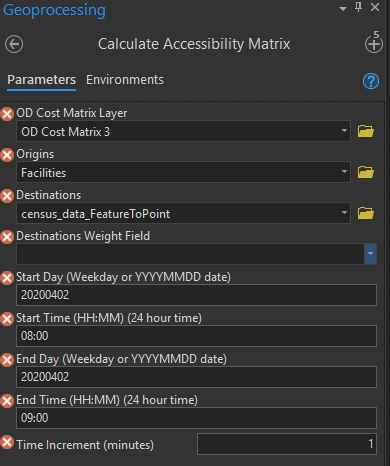390x466 pixels.
Task: Go back using the back arrow icon
Action: 14,44
